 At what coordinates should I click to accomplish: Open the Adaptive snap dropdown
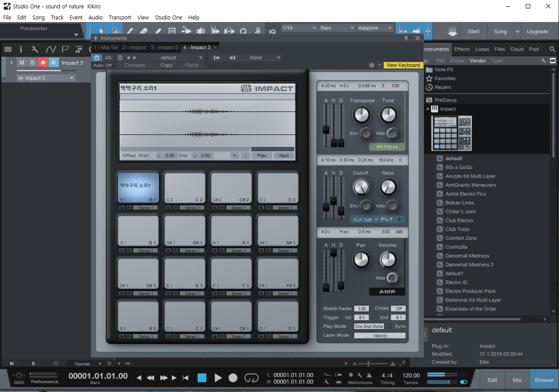pos(375,28)
